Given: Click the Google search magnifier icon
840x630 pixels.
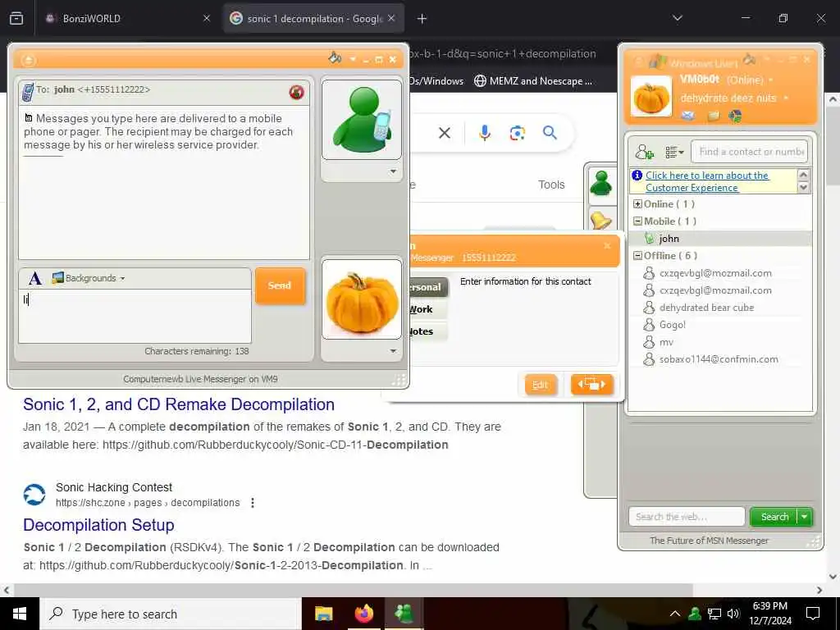Looking at the screenshot, I should [x=550, y=132].
